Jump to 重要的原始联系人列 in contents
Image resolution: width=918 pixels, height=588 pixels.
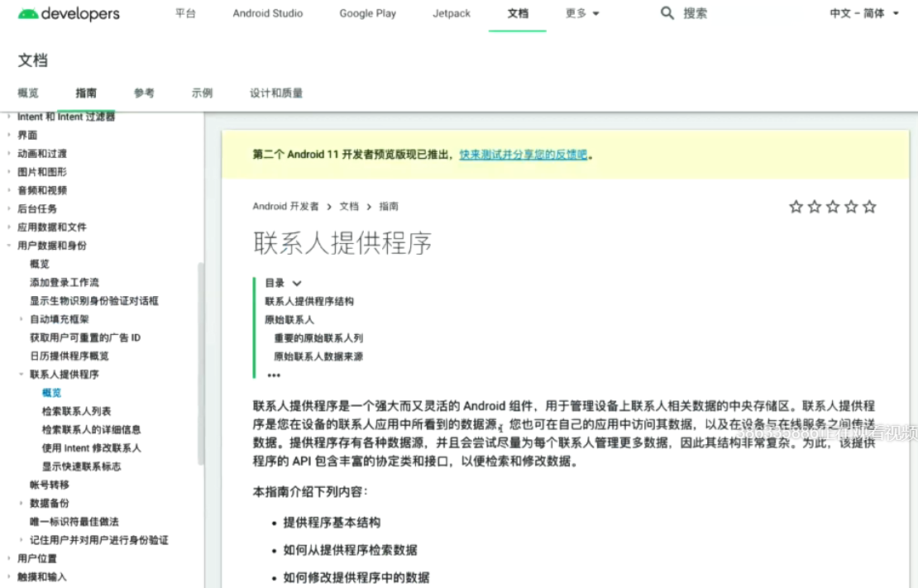[x=318, y=338]
